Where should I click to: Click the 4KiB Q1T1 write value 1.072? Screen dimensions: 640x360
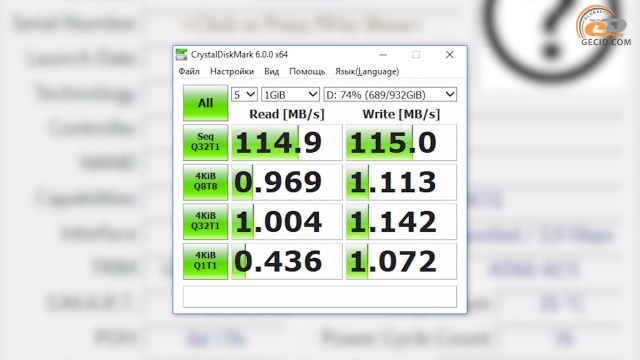(401, 261)
